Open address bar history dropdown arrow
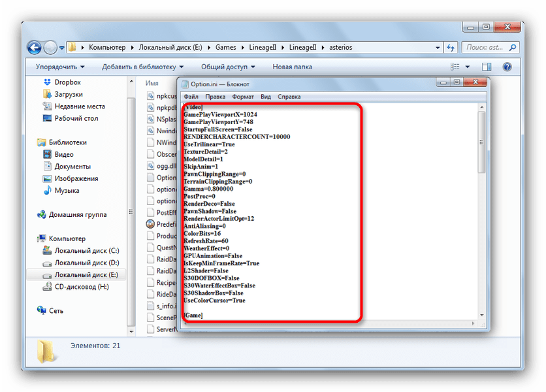The image size is (546, 392). (438, 48)
